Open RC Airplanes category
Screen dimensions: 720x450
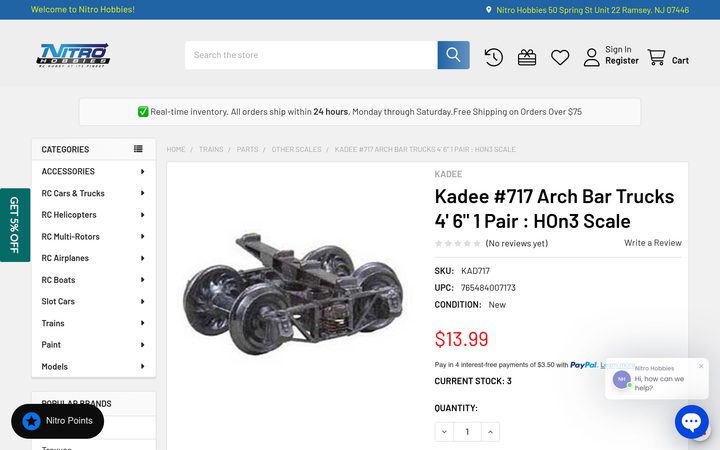click(x=65, y=258)
